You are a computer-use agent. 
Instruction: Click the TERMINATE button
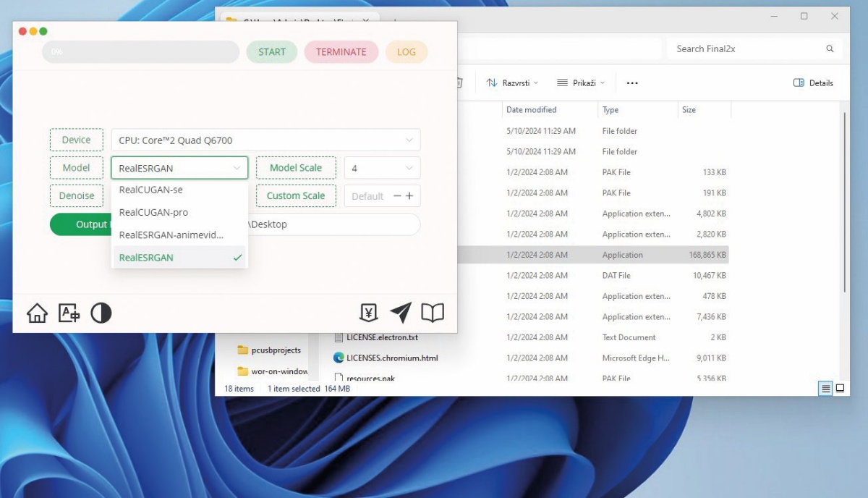pyautogui.click(x=341, y=52)
